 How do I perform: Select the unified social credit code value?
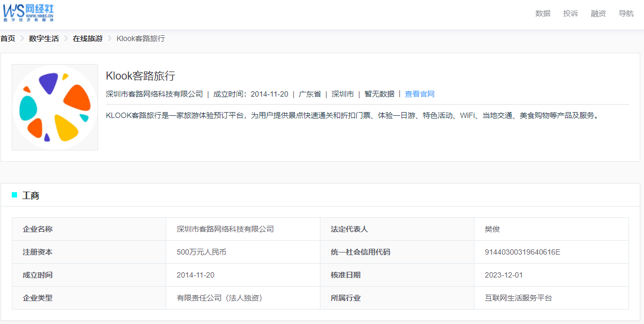(522, 252)
